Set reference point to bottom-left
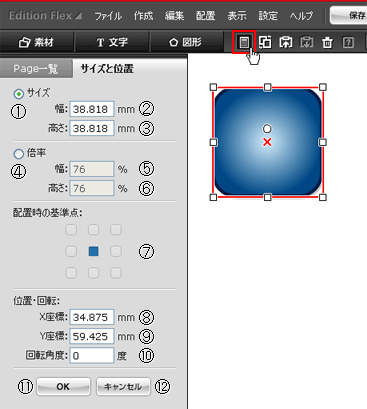Viewport: 367px width, 409px height. [71, 273]
